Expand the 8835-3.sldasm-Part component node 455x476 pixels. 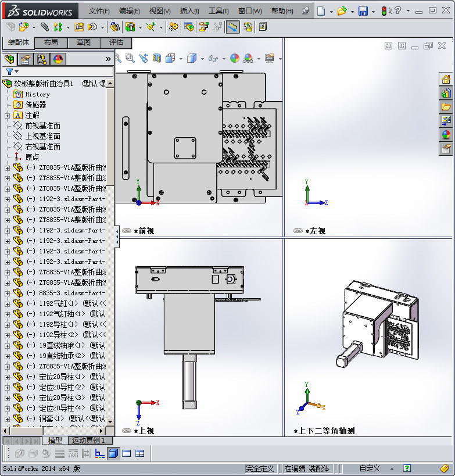(8, 294)
